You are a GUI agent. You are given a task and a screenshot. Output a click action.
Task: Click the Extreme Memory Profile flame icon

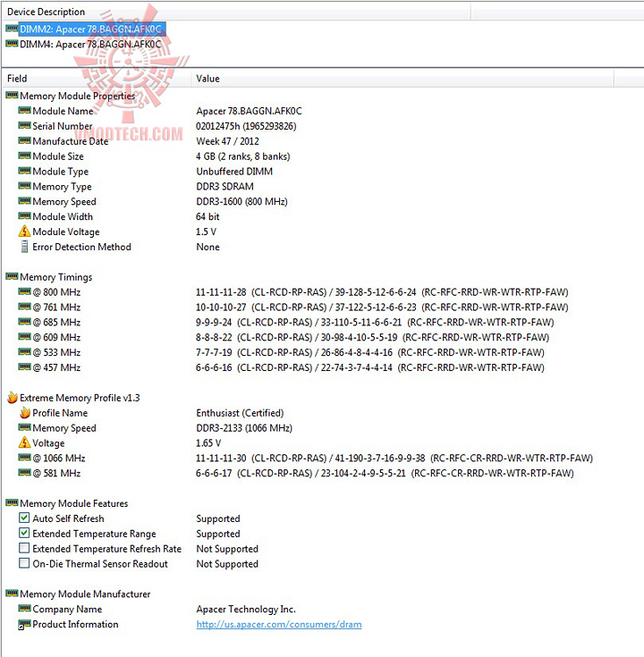click(13, 397)
